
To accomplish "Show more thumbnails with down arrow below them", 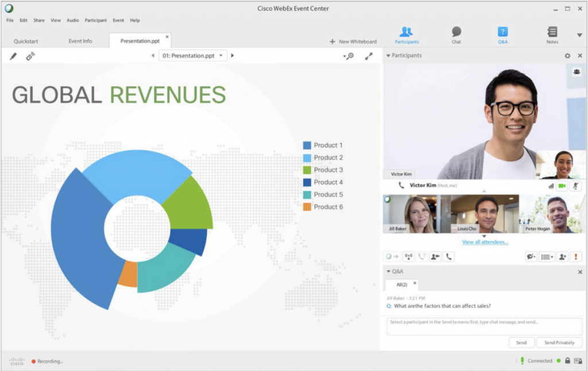I will coord(484,237).
